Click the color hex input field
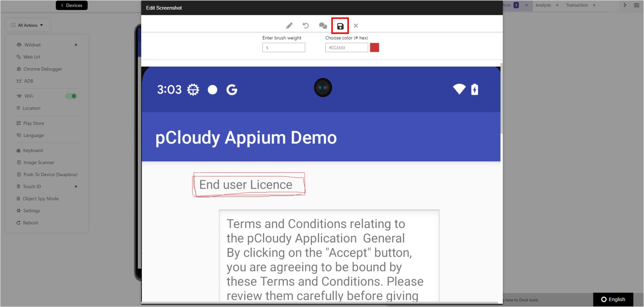 click(x=347, y=48)
